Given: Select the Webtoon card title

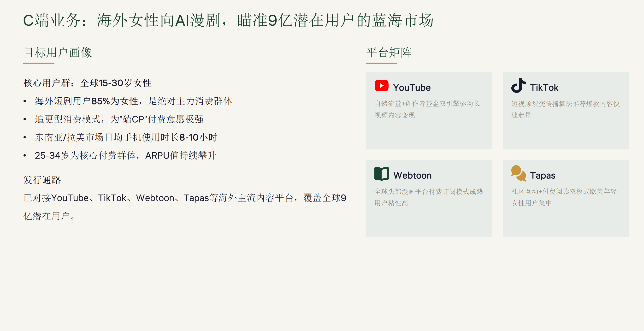Looking at the screenshot, I should [x=412, y=175].
